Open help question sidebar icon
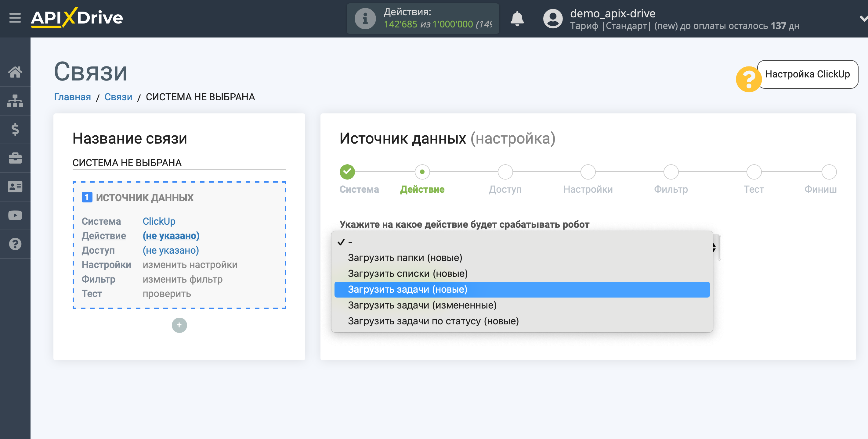The image size is (868, 439). coord(15,244)
